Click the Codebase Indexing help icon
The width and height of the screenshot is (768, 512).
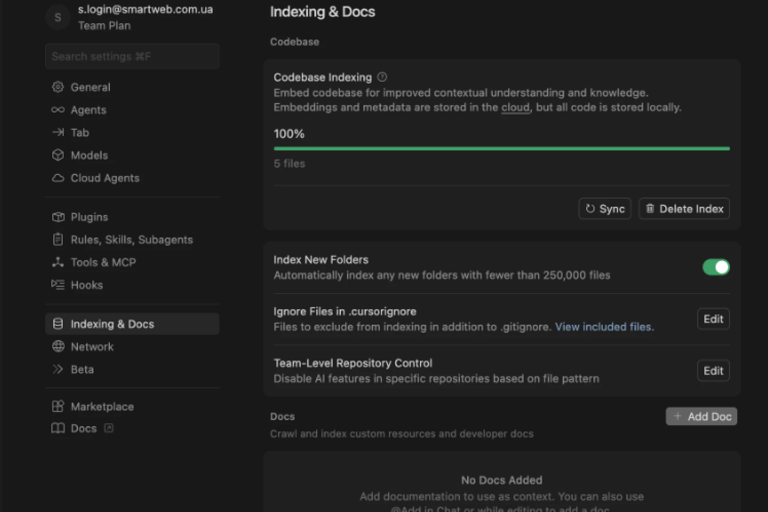(x=382, y=77)
